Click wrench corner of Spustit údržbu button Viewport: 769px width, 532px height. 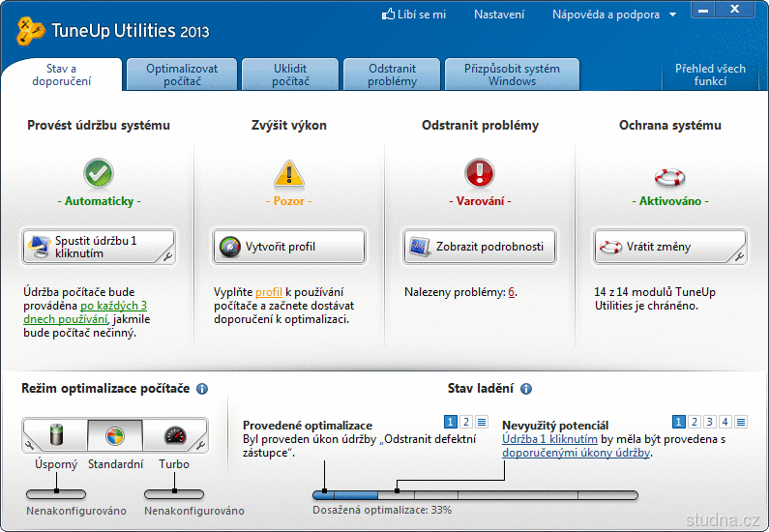click(167, 256)
